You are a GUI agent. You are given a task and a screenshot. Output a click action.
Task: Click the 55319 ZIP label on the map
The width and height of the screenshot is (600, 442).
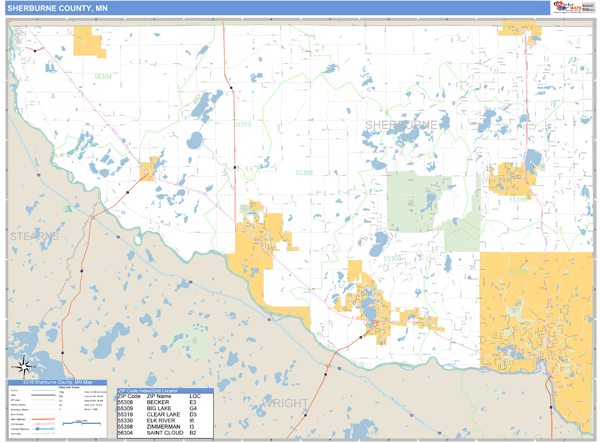point(242,124)
